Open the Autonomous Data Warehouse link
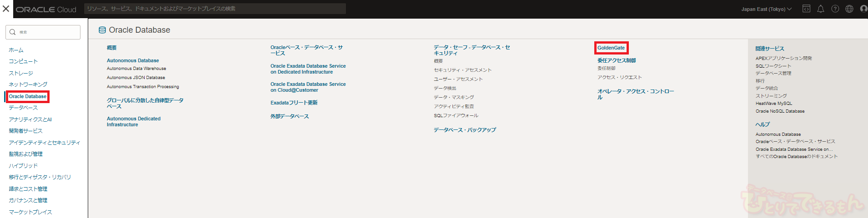The image size is (868, 218). [136, 69]
